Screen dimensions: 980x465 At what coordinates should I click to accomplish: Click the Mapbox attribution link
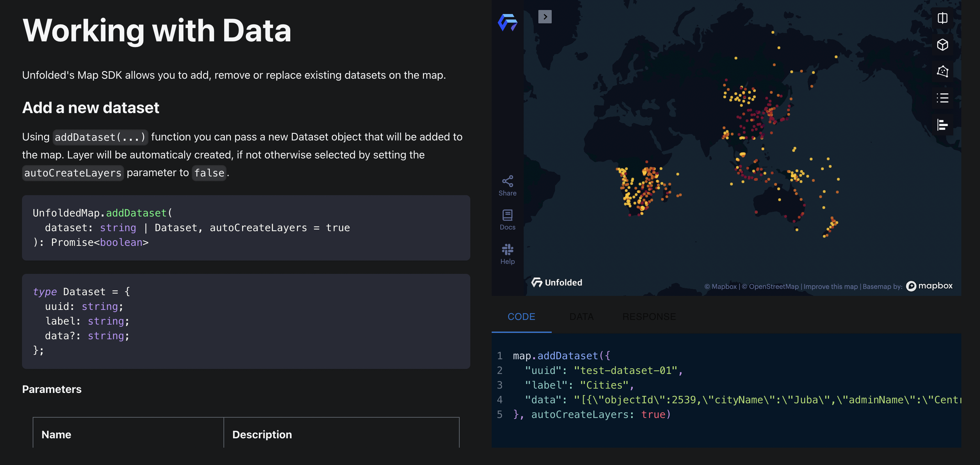[720, 287]
